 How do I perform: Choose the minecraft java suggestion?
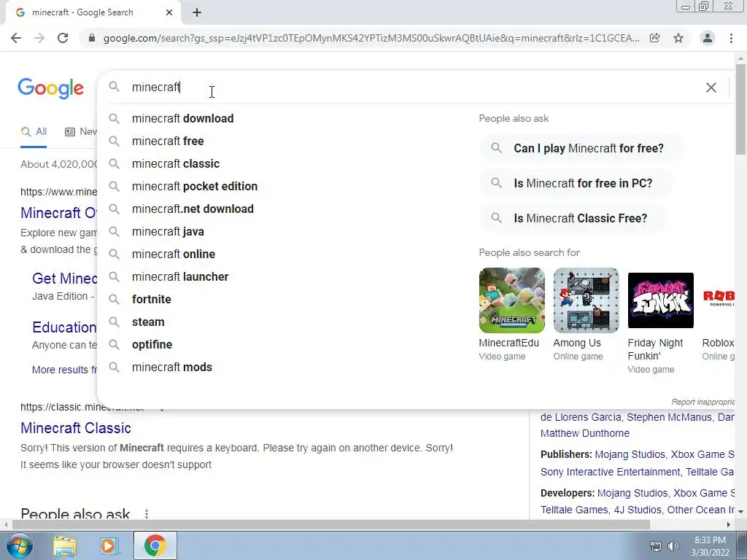click(x=169, y=231)
